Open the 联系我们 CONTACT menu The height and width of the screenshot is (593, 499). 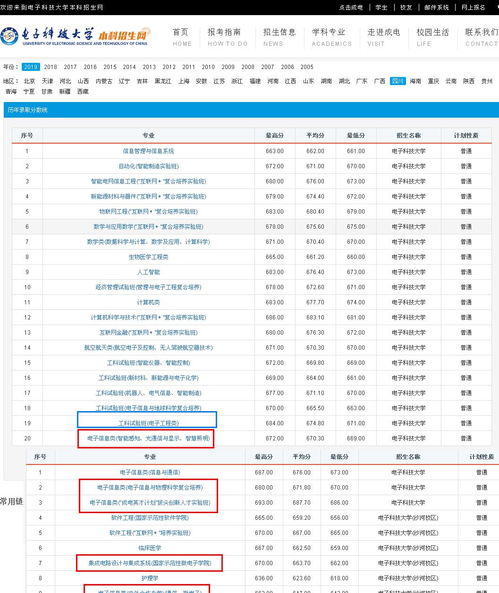481,37
